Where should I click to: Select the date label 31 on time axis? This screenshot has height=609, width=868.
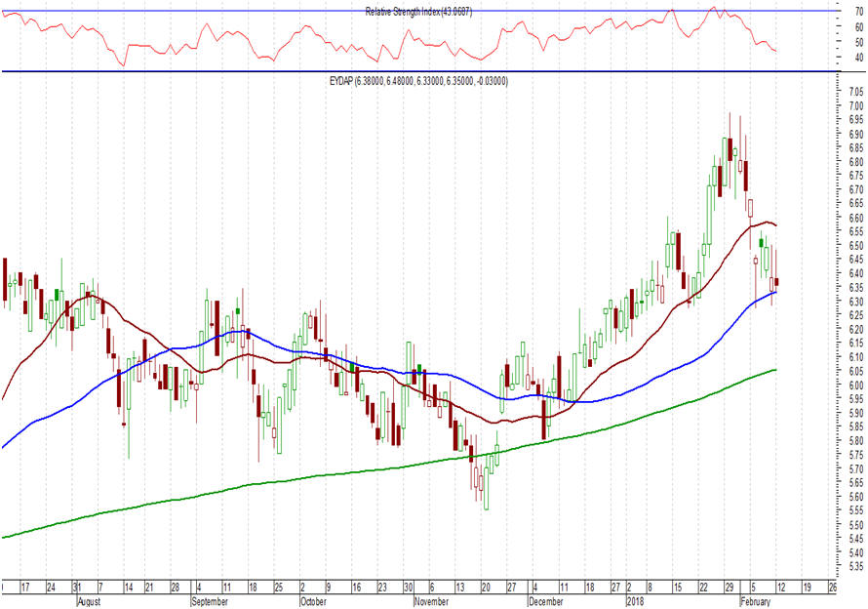[x=77, y=587]
